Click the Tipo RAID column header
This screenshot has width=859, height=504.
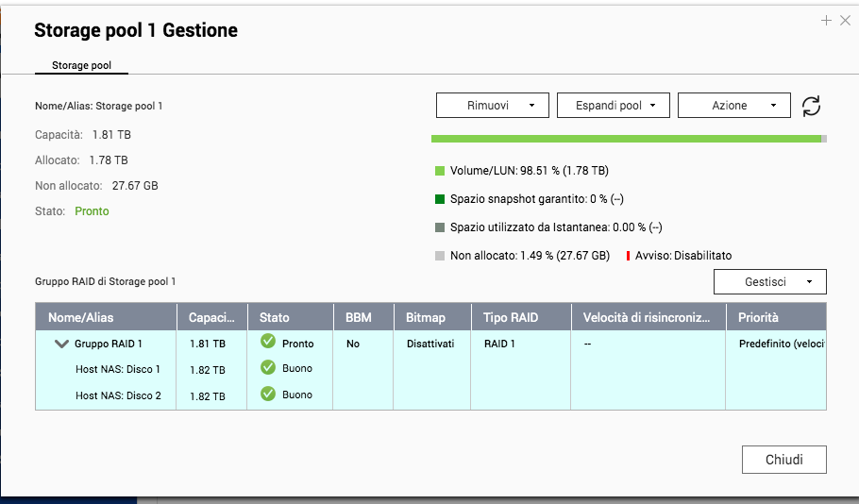(511, 317)
